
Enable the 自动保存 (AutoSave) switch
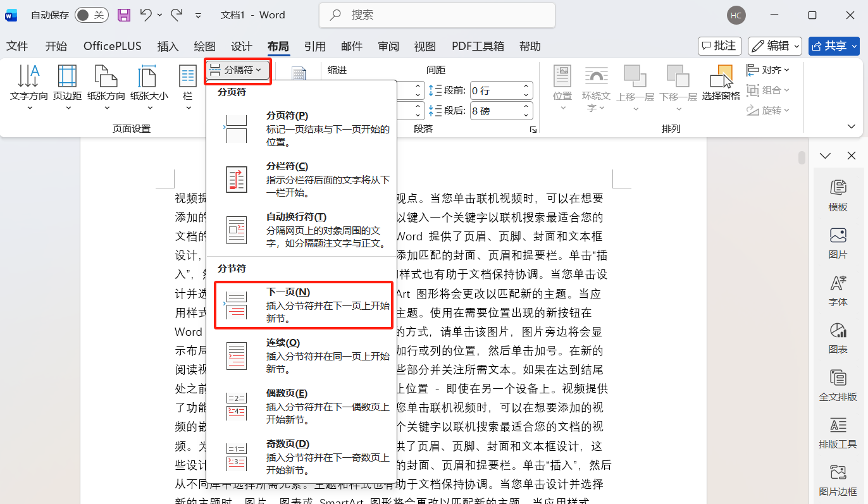(91, 15)
